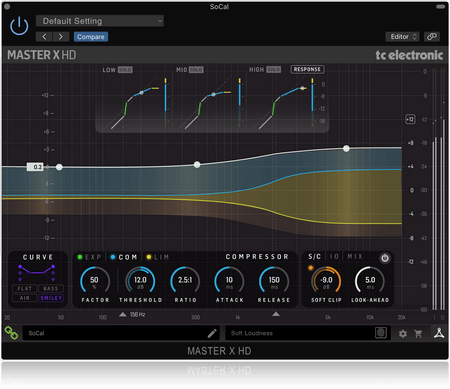The image size is (450, 389).
Task: Click the link chain icon top right
Action: click(432, 36)
